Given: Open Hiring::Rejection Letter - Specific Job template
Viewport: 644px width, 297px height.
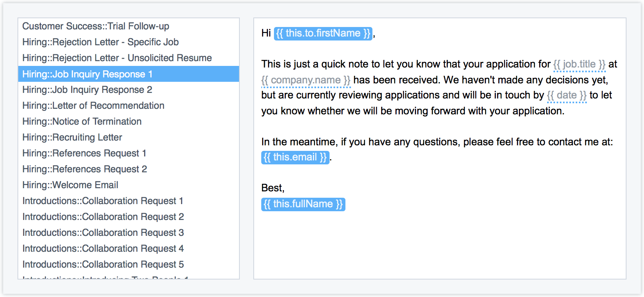Looking at the screenshot, I should coord(100,42).
